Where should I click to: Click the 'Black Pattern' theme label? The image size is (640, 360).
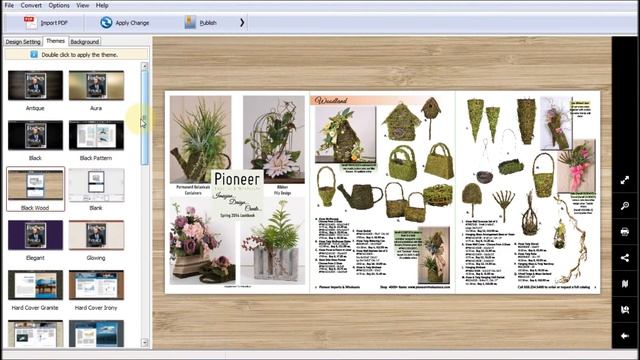[96, 158]
